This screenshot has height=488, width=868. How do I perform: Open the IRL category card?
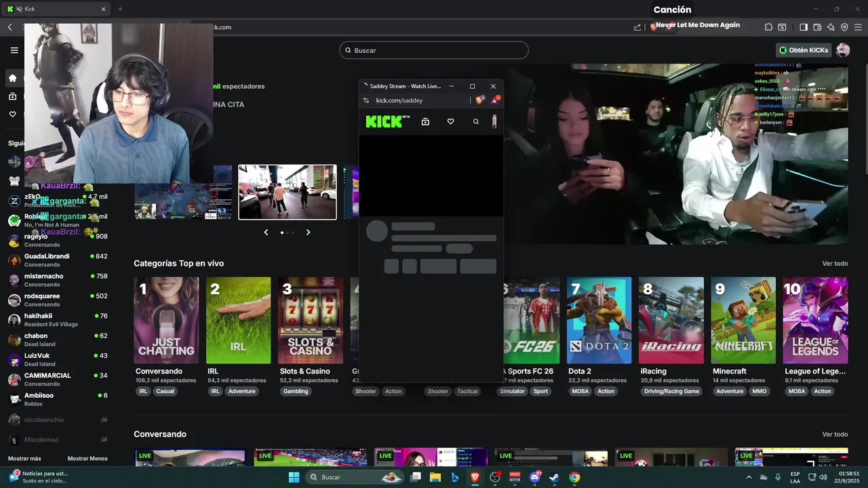tap(238, 320)
